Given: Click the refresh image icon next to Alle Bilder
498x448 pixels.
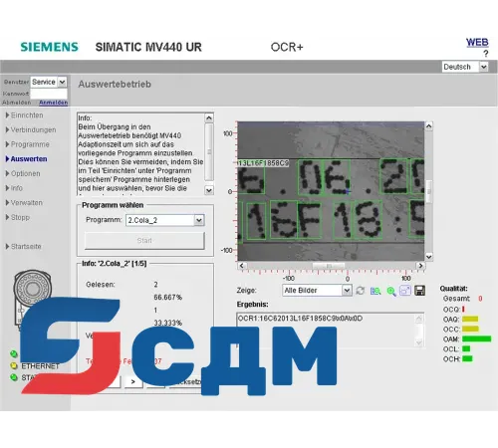Looking at the screenshot, I should pyautogui.click(x=361, y=291).
